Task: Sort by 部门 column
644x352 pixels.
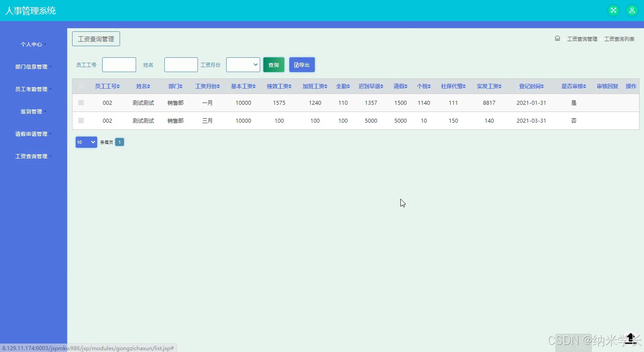Action: [x=176, y=86]
